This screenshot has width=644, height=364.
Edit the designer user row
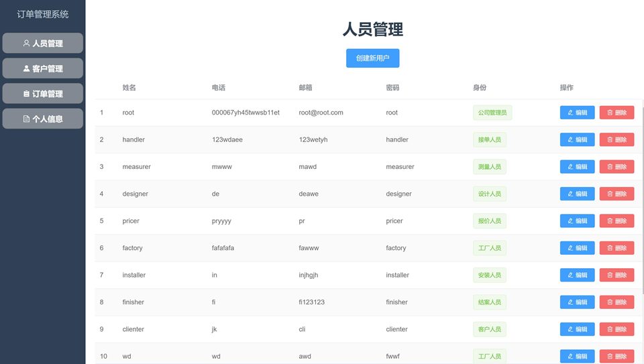pyautogui.click(x=577, y=194)
